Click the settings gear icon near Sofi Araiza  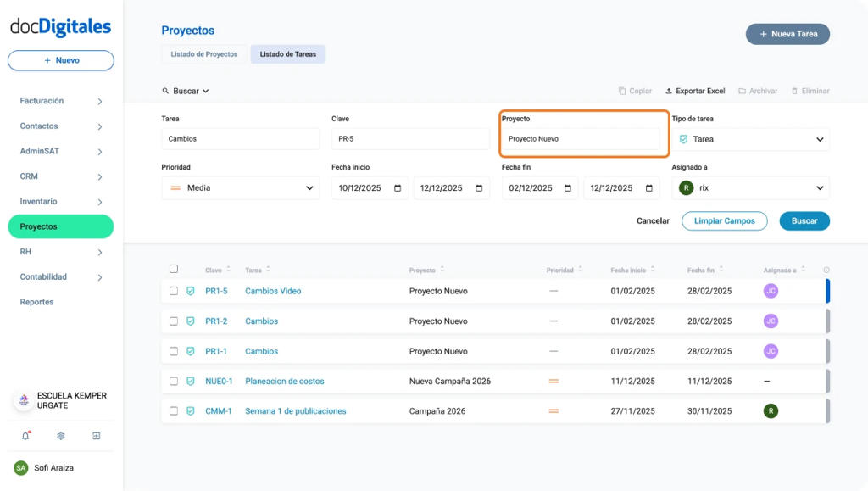[59, 435]
